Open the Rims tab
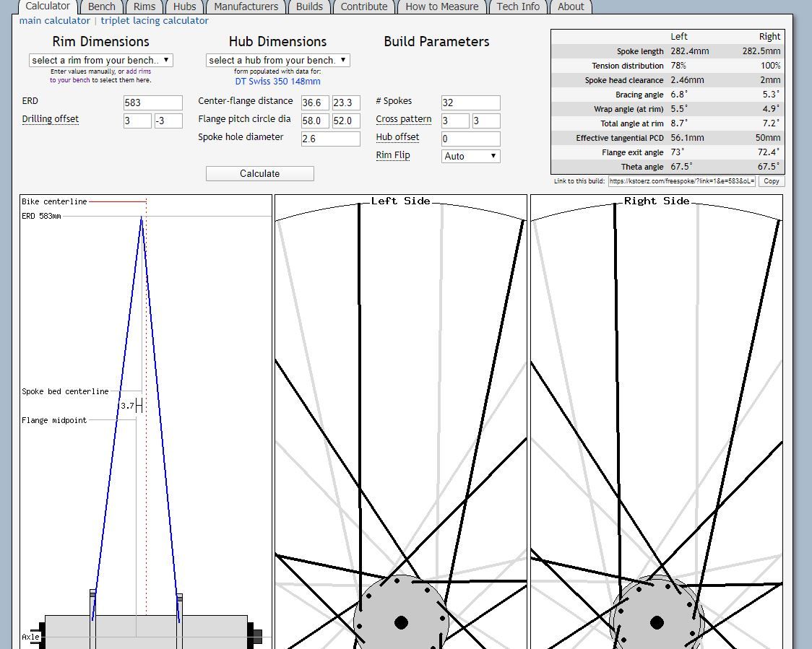 pos(144,6)
